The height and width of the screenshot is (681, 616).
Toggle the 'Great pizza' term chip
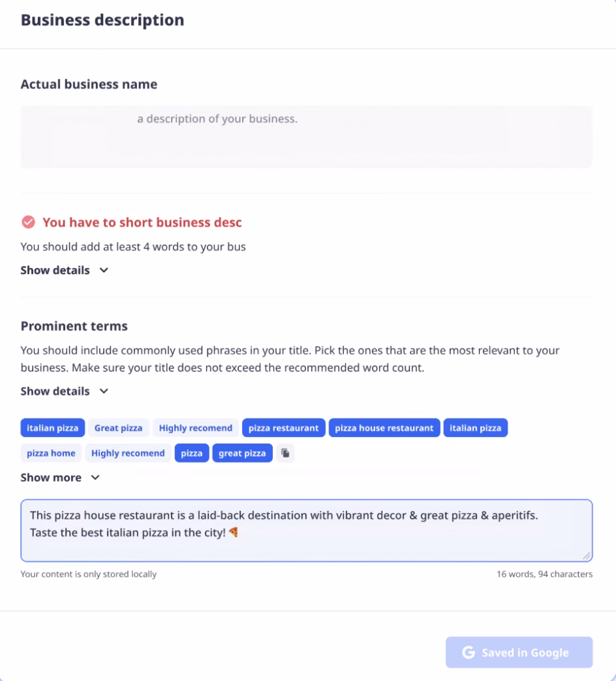point(118,428)
